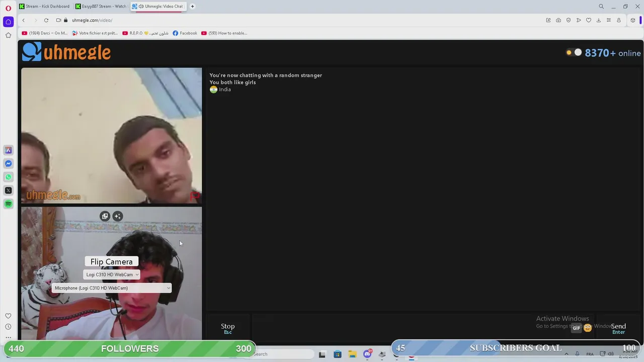The width and height of the screenshot is (644, 362).
Task: Open the downloads icon
Action: tap(599, 20)
